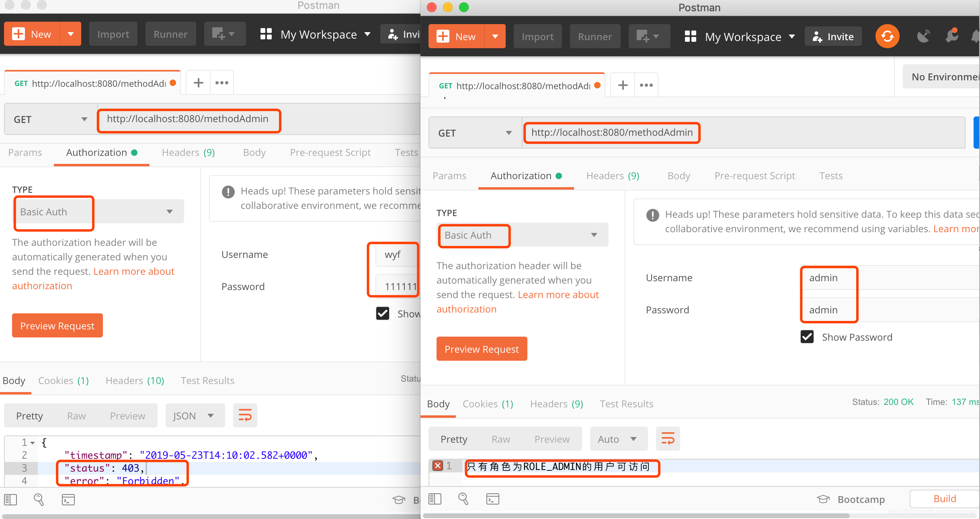980x519 pixels.
Task: Click the Username field containing admin
Action: tap(890, 278)
